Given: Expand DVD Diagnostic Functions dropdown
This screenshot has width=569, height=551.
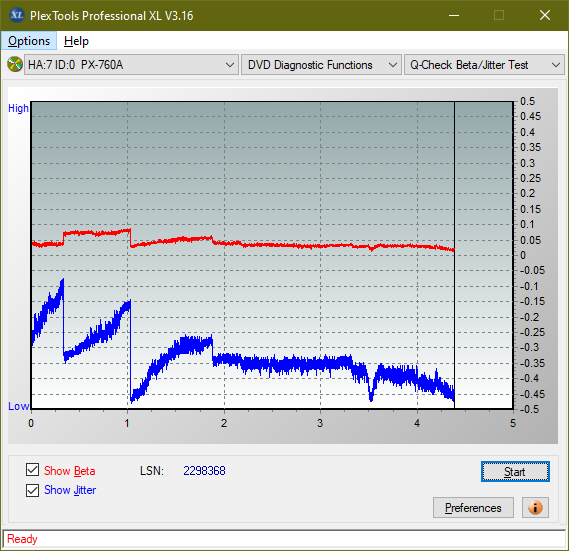Looking at the screenshot, I should (x=321, y=65).
